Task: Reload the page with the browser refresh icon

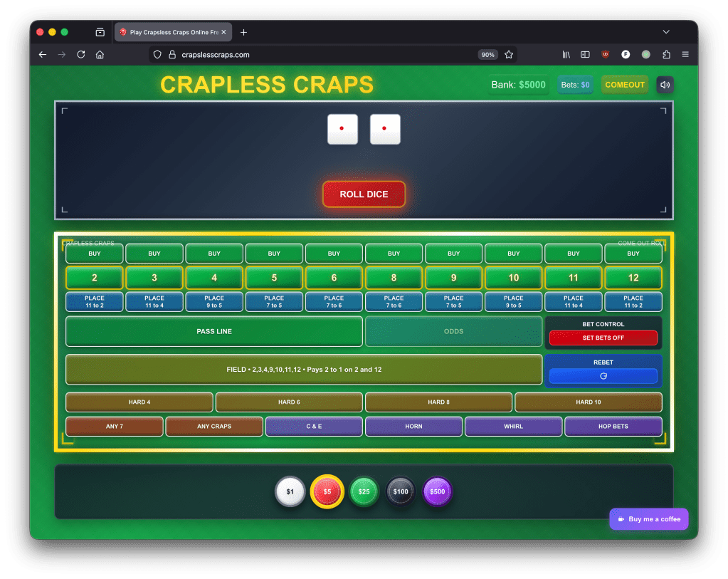Action: pyautogui.click(x=80, y=54)
